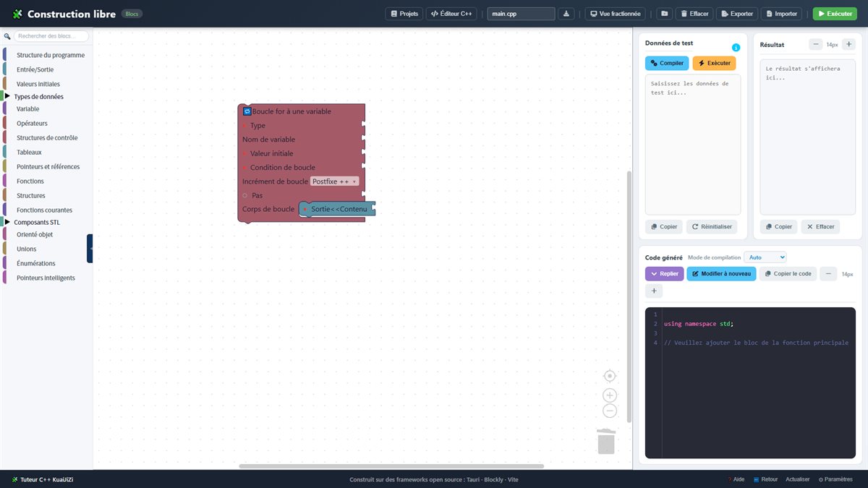The image size is (868, 488).
Task: Open the Structures de contrôle category
Action: [x=48, y=137]
